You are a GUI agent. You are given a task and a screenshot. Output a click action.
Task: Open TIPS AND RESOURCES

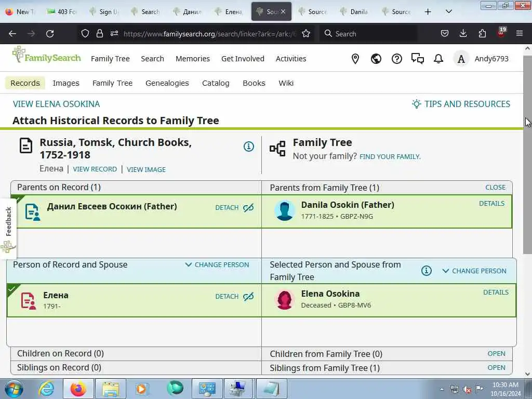[x=461, y=104]
